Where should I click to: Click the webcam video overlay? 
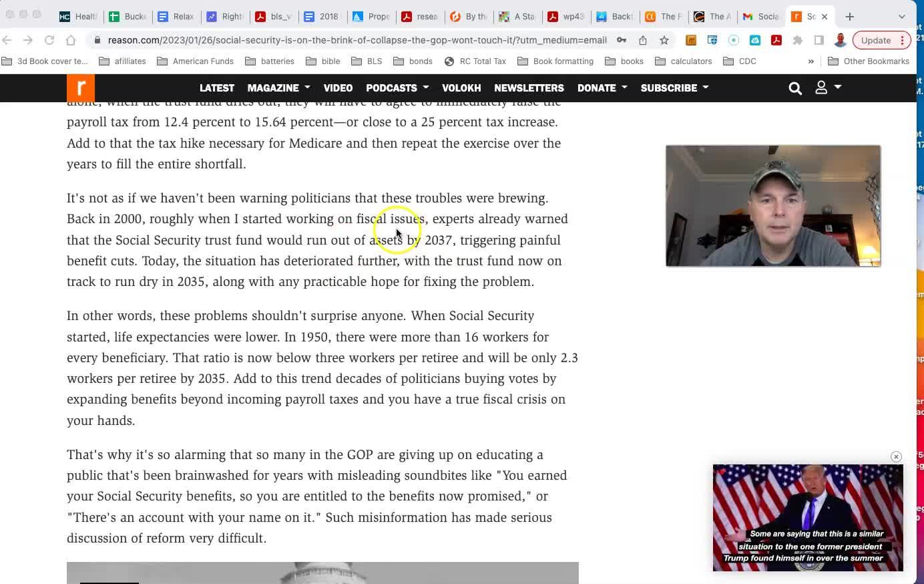773,206
